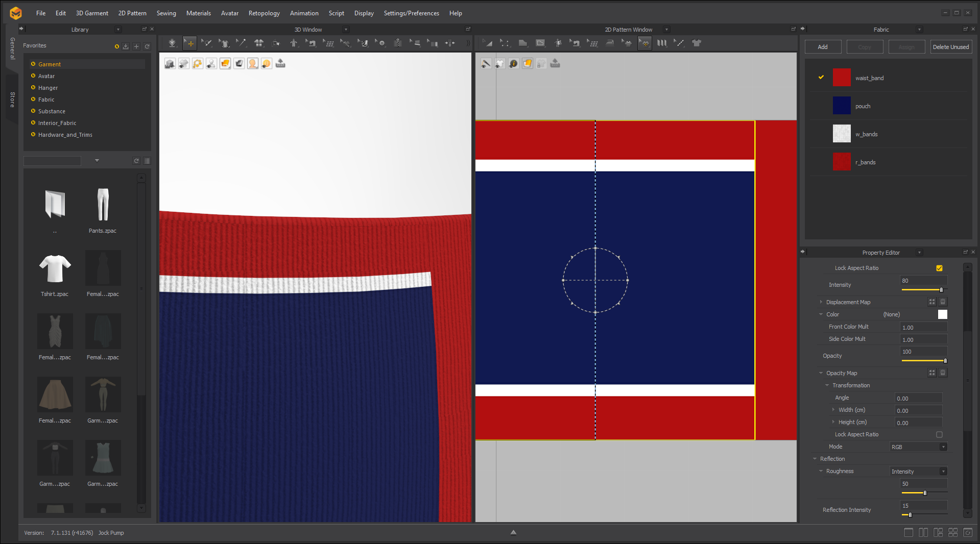Viewport: 980px width, 544px height.
Task: Click the Delete Unused button
Action: (x=950, y=47)
